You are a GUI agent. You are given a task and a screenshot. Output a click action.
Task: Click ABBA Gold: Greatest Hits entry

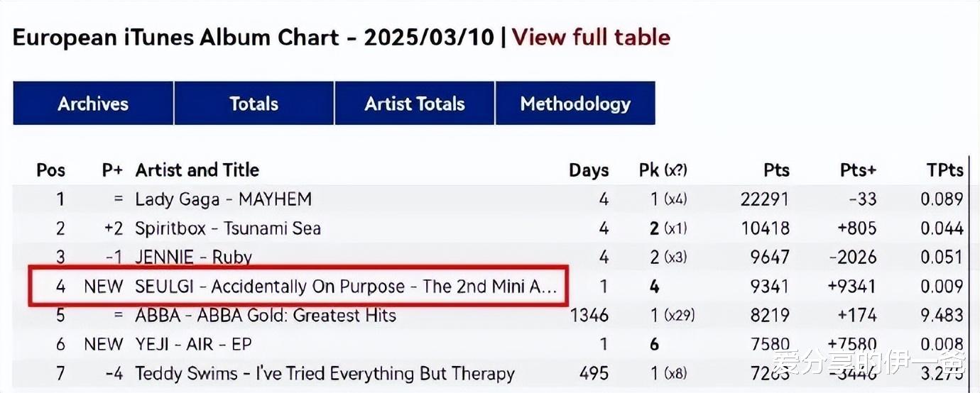coord(266,315)
